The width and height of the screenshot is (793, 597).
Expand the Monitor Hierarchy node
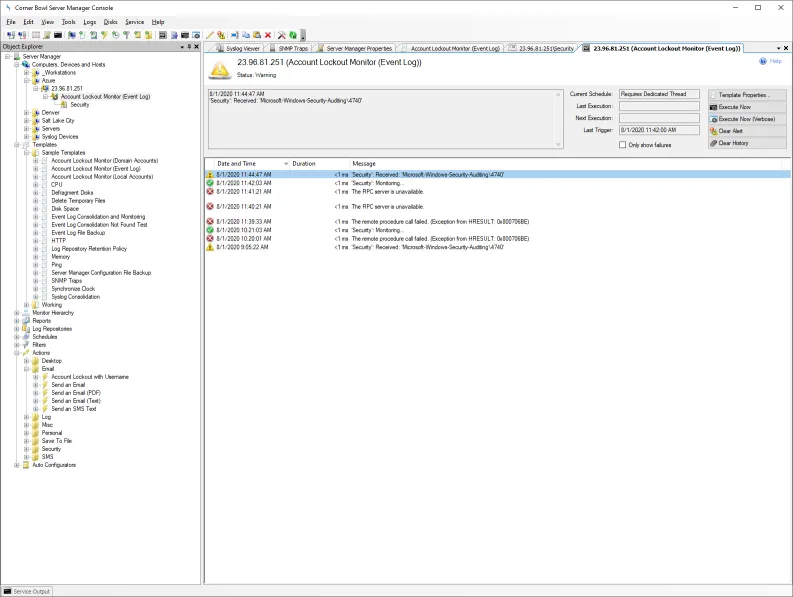point(17,313)
